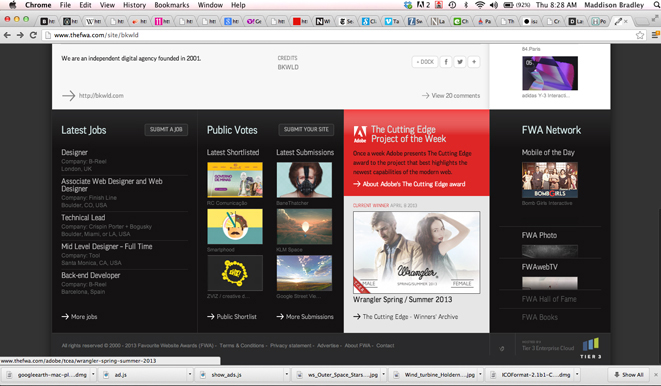The image size is (661, 386).
Task: Open Wind_turbine_Holdern jpg download arrow
Action: point(480,374)
